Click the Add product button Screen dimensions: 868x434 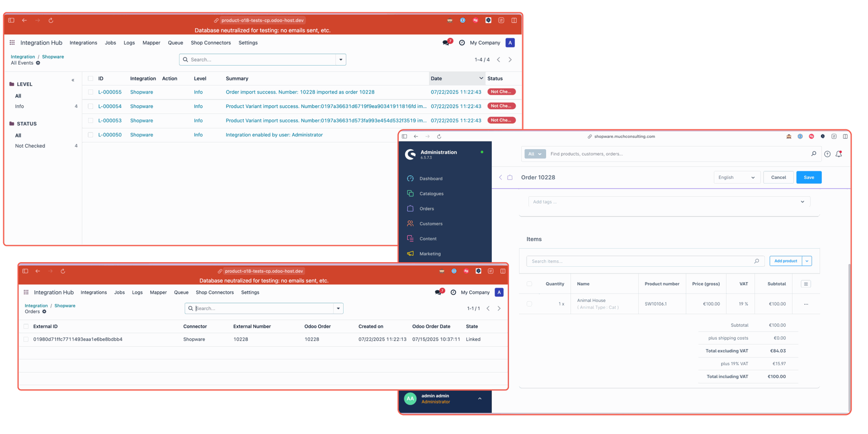[786, 261]
